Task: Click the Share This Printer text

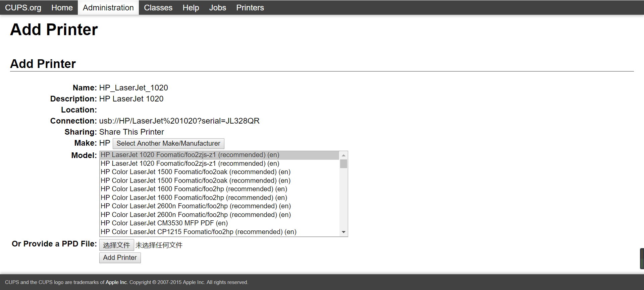Action: click(x=131, y=132)
